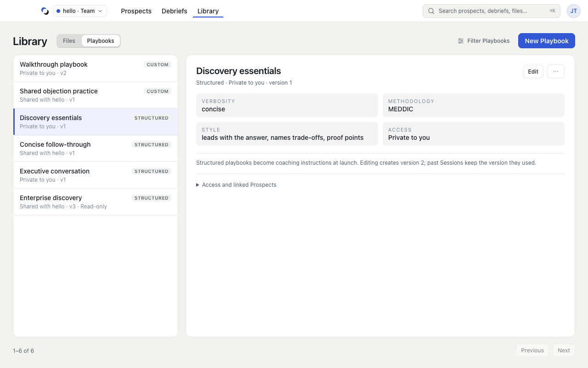This screenshot has height=368, width=588.
Task: Click the Filter Playbooks sliders icon
Action: pos(461,41)
